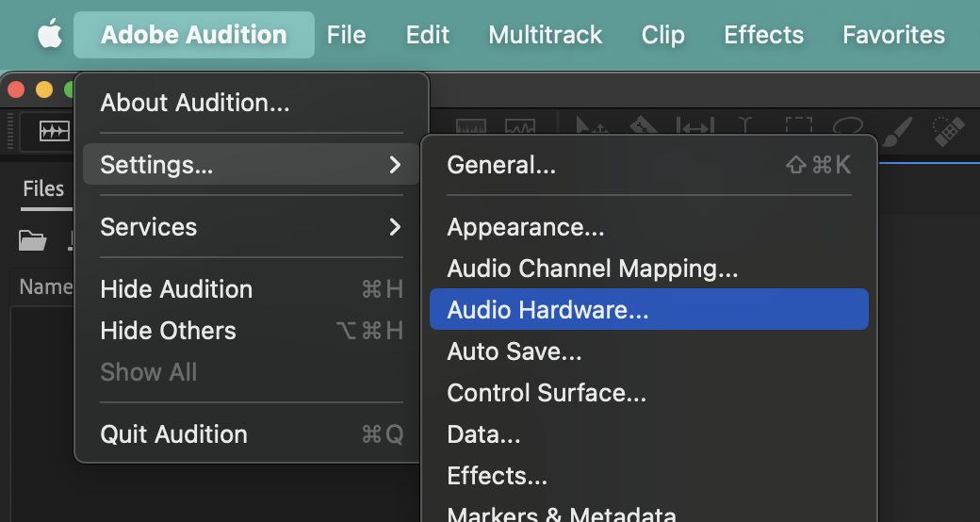980x522 pixels.
Task: Select the Spot Healing Brush tool
Action: (x=945, y=128)
